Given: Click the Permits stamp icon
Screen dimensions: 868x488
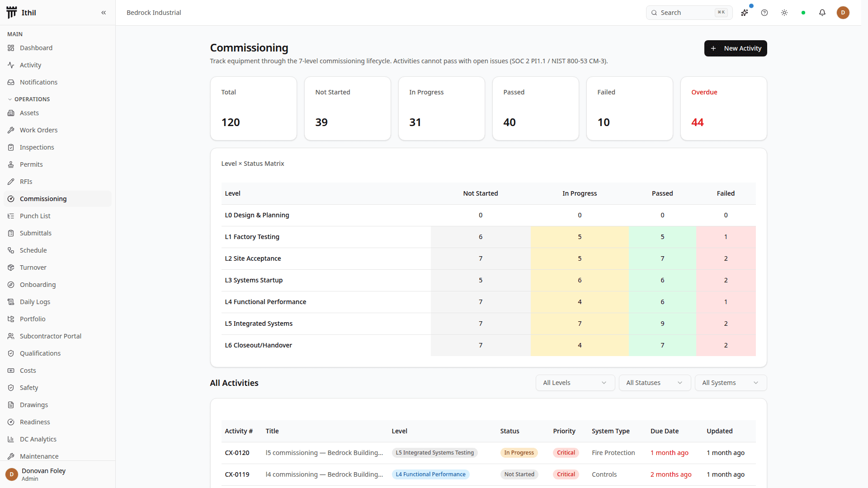Looking at the screenshot, I should (11, 164).
